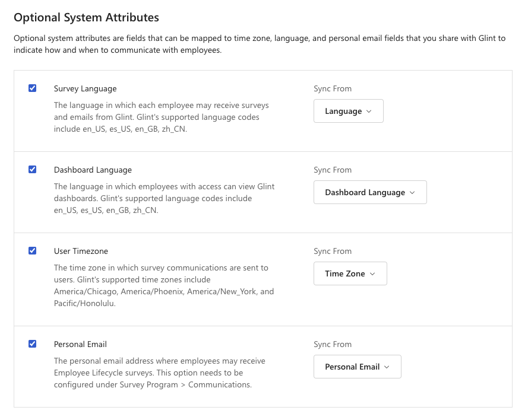Open the Personal Email sync dropdown
This screenshot has width=528, height=420.
coord(357,366)
